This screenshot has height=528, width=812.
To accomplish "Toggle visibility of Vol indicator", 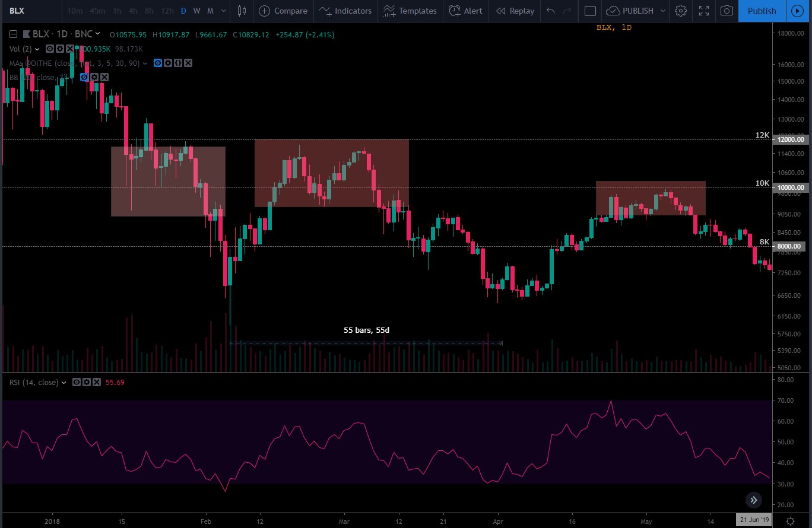I will point(50,49).
